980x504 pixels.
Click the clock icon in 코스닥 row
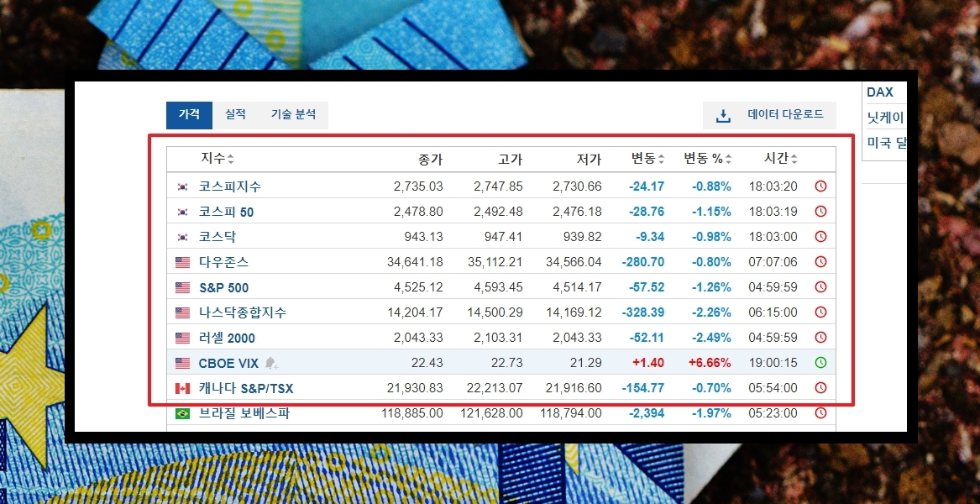pos(820,237)
